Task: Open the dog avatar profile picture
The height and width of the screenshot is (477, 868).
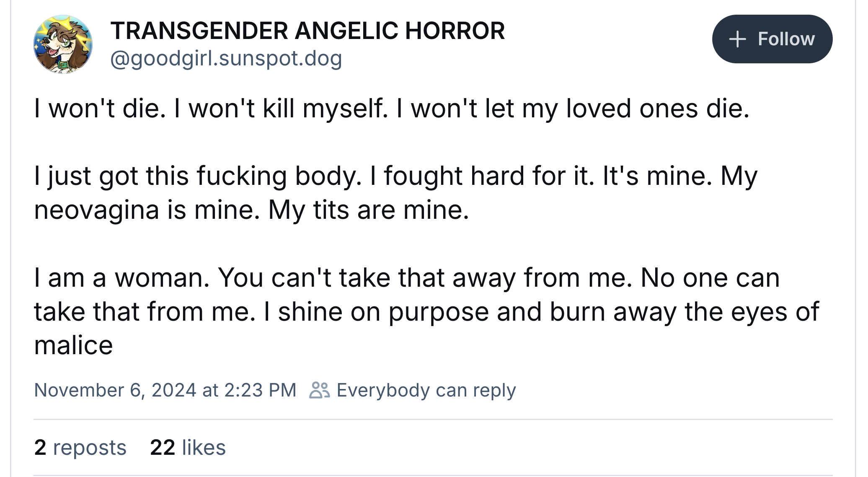Action: (63, 44)
